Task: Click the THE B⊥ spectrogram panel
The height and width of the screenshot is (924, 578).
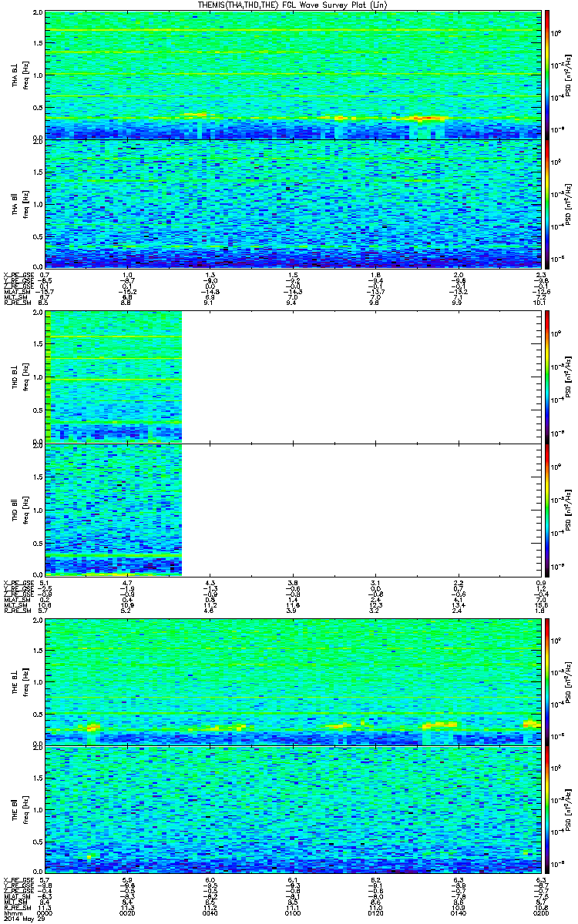Action: point(293,681)
